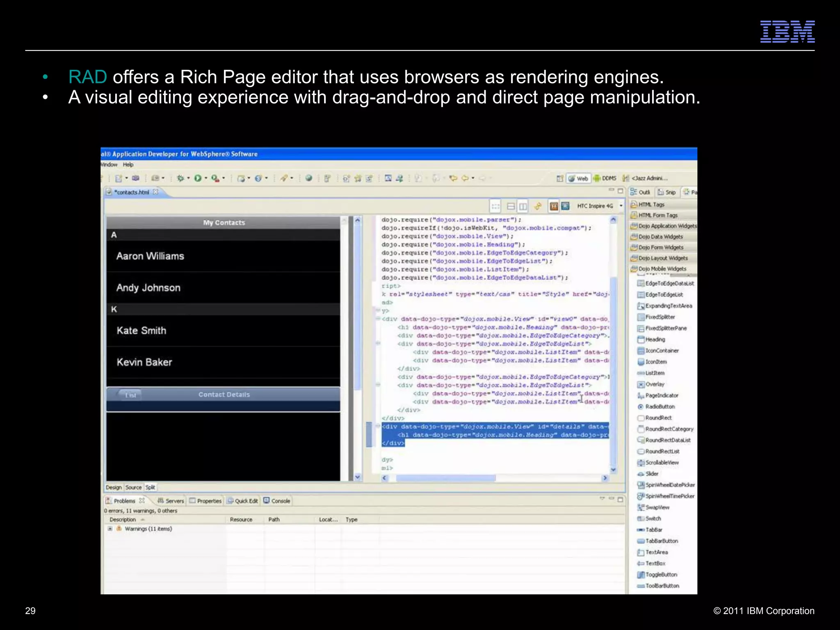840x630 pixels.
Task: Click the link/sync icon in editor toolbar
Action: click(538, 206)
